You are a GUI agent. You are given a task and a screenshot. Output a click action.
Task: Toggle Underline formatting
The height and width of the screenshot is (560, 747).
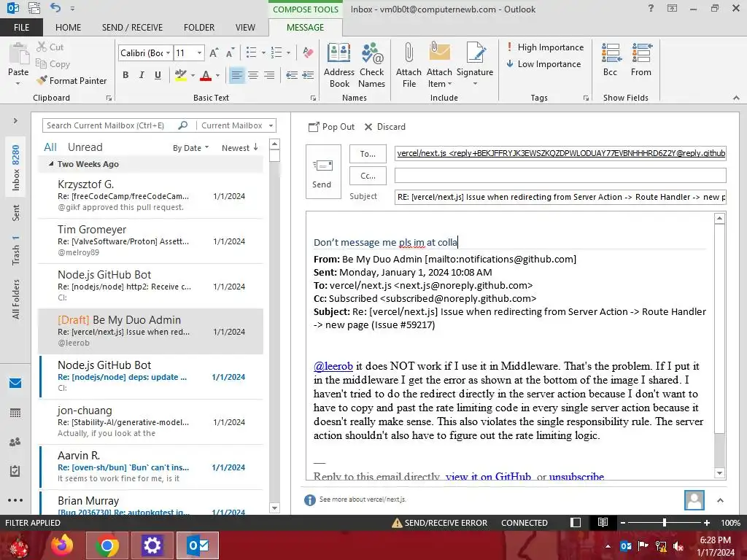(x=158, y=75)
